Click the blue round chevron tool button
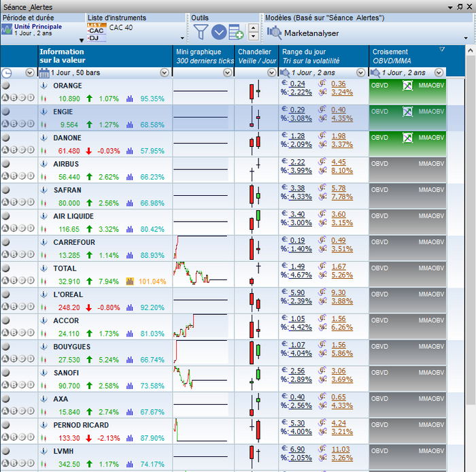476x472 pixels. click(219, 32)
